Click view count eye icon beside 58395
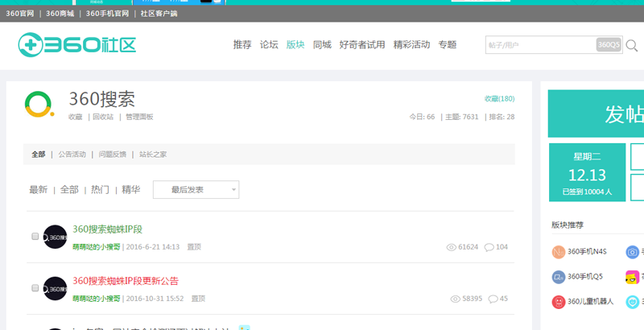Screen dimensions: 644x330 click(x=456, y=299)
